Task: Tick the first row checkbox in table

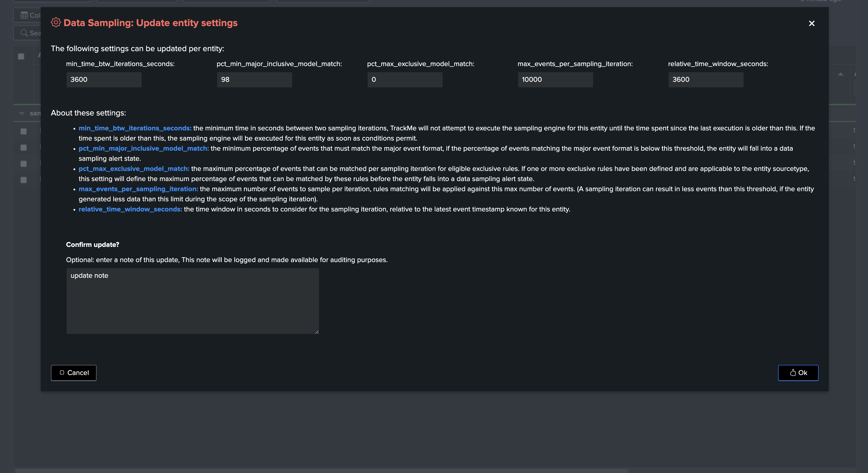Action: point(24,131)
